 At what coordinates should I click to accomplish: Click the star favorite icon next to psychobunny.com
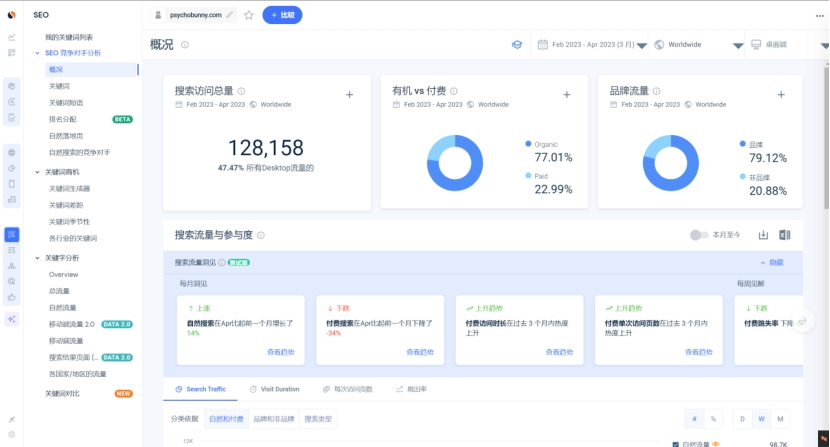click(249, 15)
